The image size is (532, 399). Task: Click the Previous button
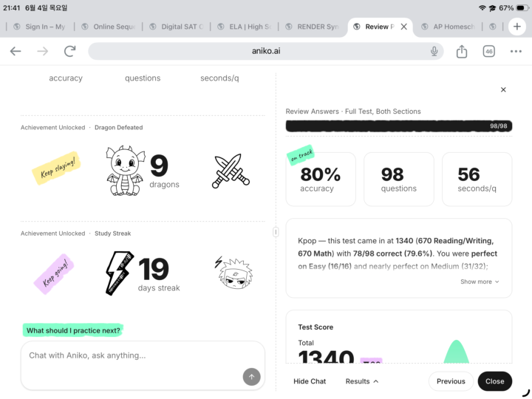pyautogui.click(x=451, y=381)
